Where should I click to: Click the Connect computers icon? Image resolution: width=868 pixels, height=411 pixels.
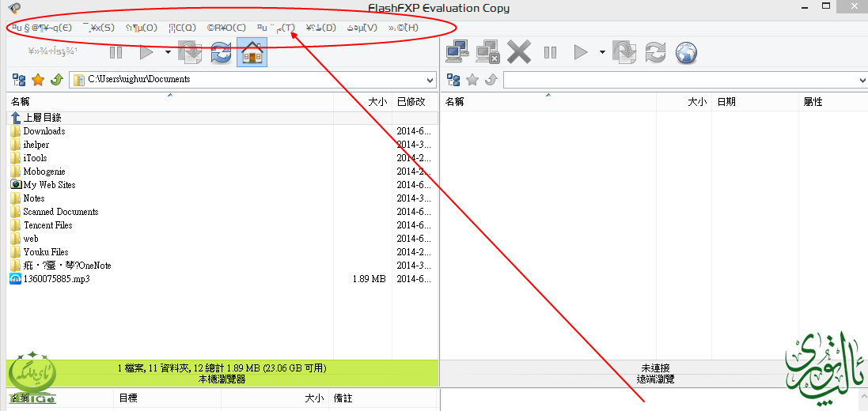(458, 52)
